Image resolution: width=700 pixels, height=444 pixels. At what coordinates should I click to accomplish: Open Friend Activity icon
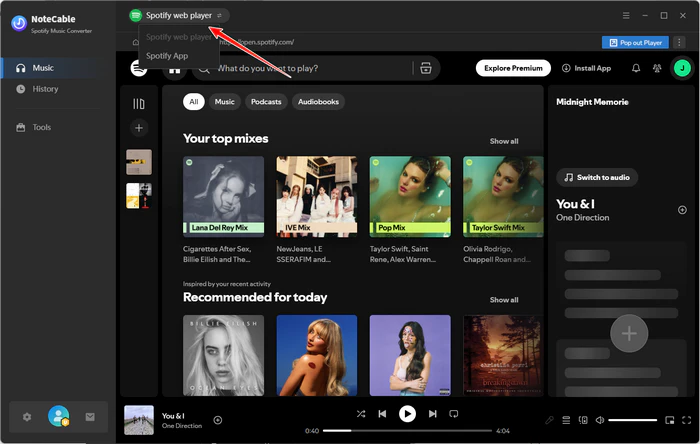[x=657, y=68]
